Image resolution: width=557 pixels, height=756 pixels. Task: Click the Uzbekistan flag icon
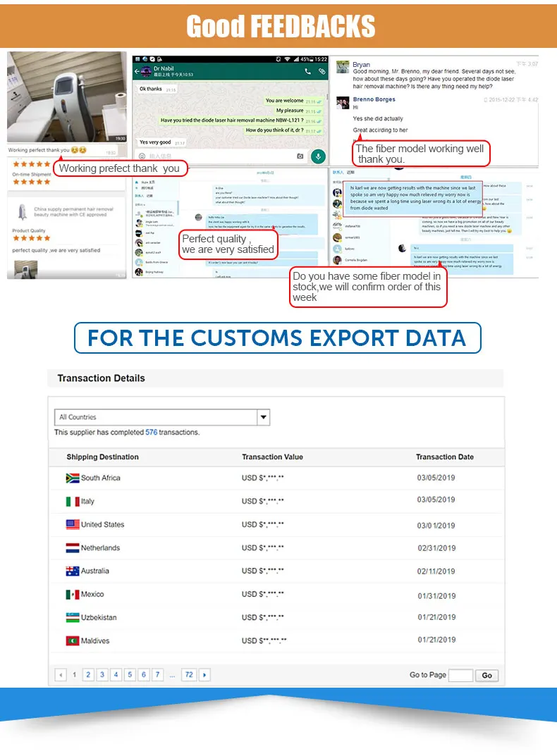click(x=73, y=618)
